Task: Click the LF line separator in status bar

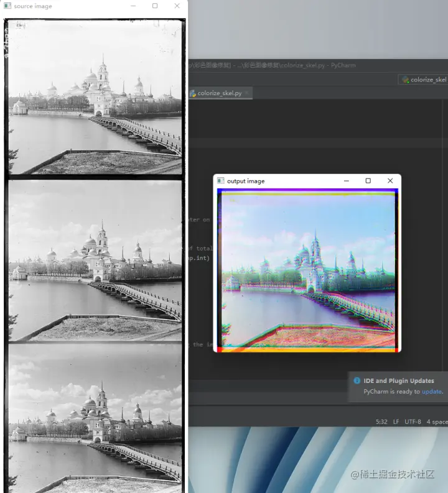Action: pyautogui.click(x=396, y=422)
